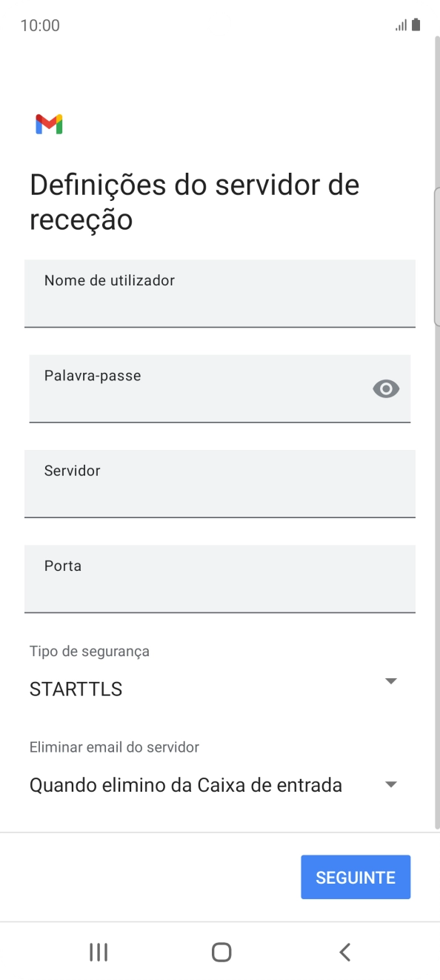Click the Porta input field
The image size is (440, 980).
coord(220,579)
